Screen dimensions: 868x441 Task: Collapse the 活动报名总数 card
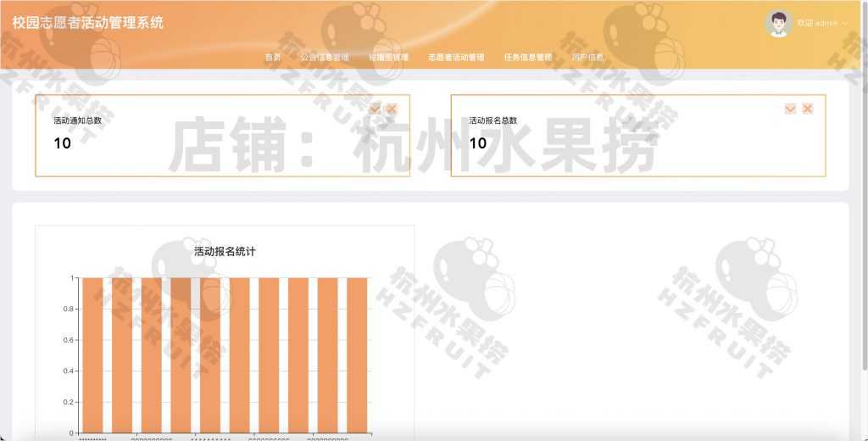(x=791, y=109)
